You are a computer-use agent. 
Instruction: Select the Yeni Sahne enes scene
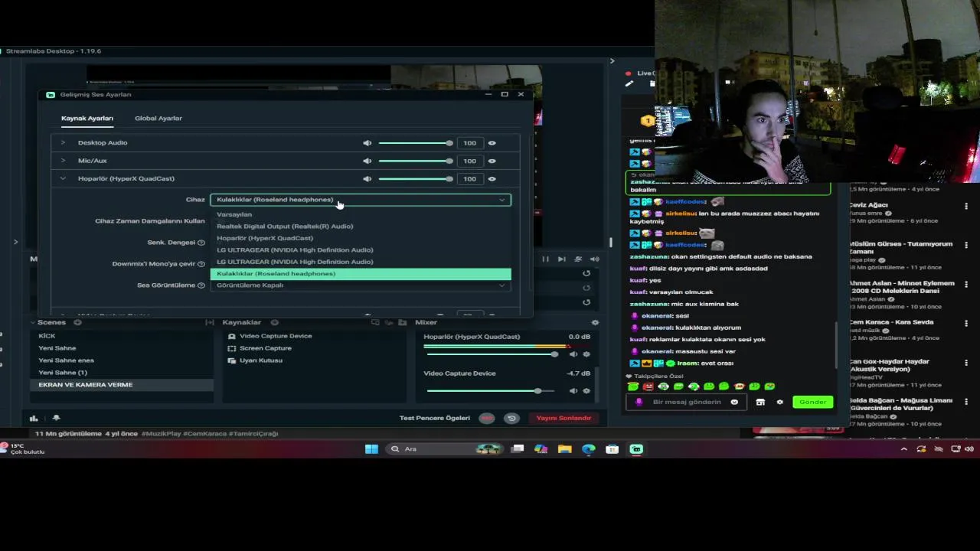tap(122, 360)
